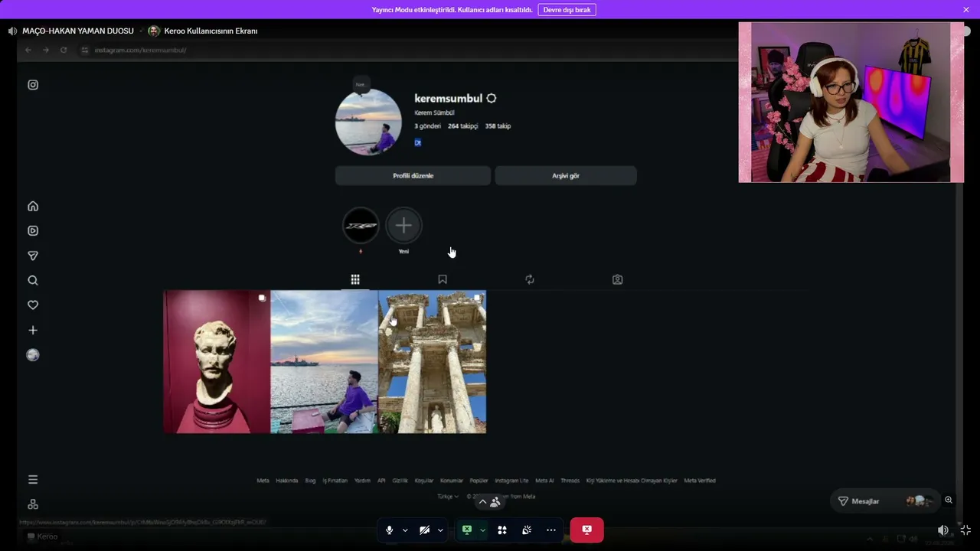This screenshot has width=980, height=551.
Task: Open the marble bust post thumbnail
Action: 217,362
